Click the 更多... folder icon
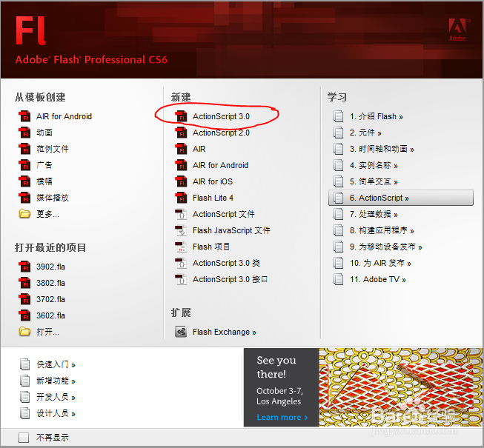Screen dimensions: 484x448 (24, 214)
